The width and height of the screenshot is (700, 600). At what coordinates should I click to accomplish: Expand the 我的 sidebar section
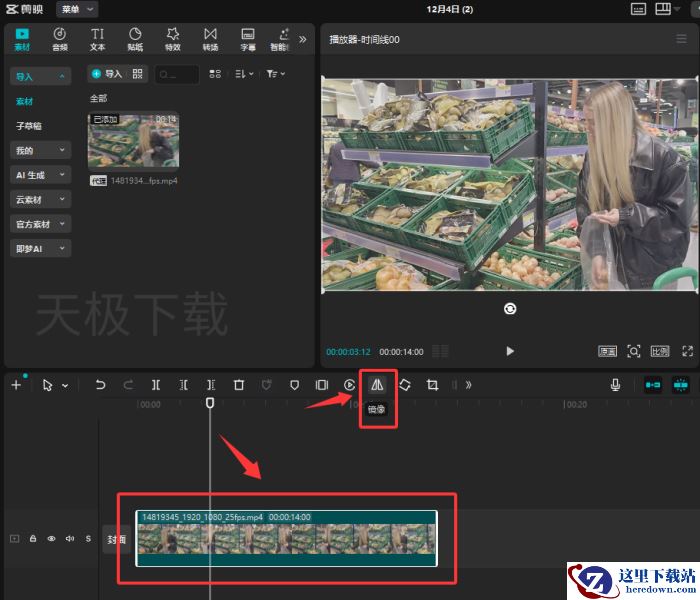40,150
